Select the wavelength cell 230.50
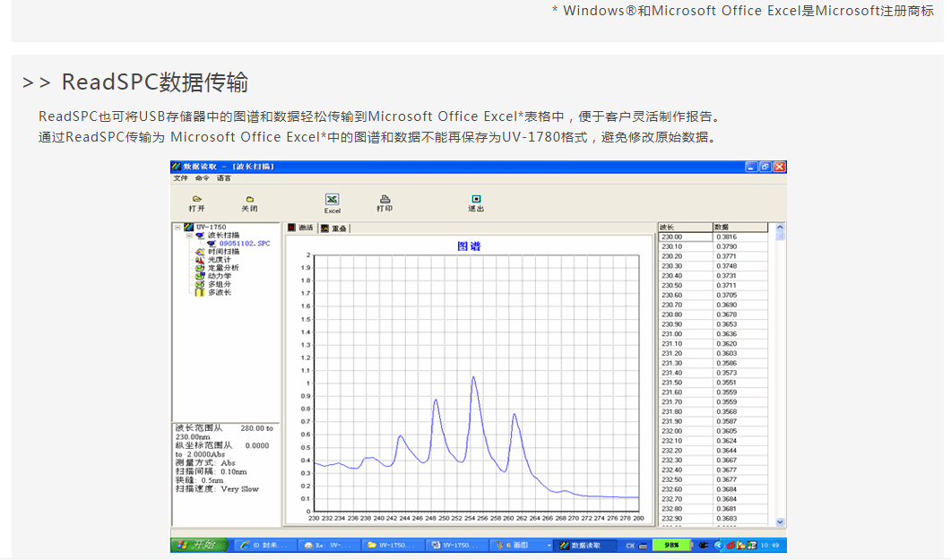Viewport: 951px width, 560px height. click(x=686, y=286)
